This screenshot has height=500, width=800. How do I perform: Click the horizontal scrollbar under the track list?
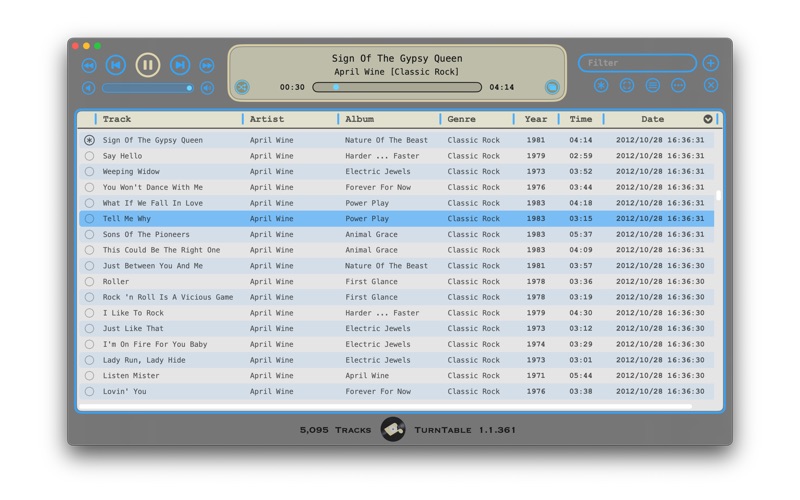386,407
